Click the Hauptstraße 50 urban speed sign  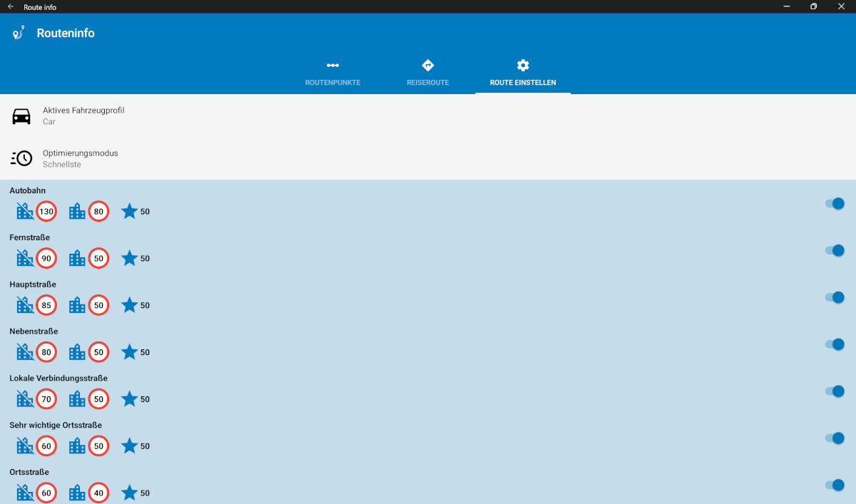[98, 306]
